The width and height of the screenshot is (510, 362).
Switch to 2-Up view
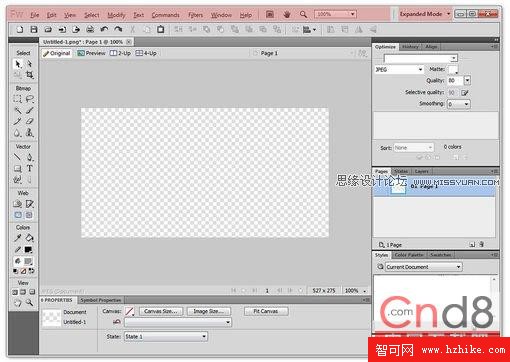pyautogui.click(x=120, y=53)
